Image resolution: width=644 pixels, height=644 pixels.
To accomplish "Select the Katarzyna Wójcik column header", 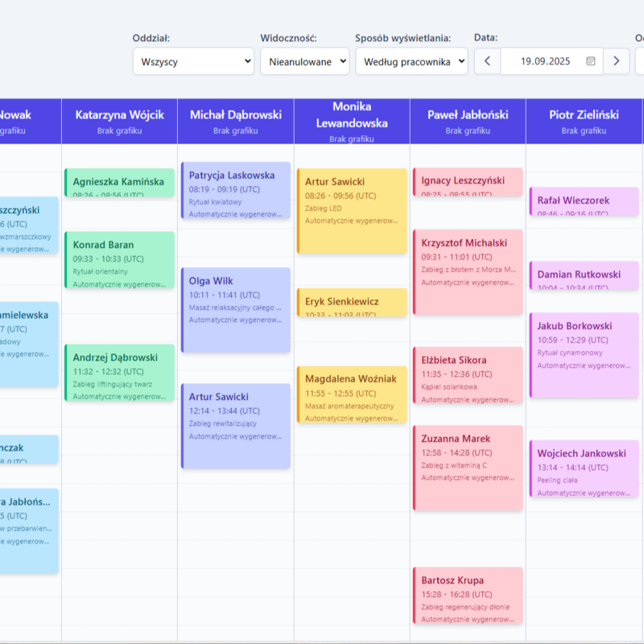I will point(119,121).
